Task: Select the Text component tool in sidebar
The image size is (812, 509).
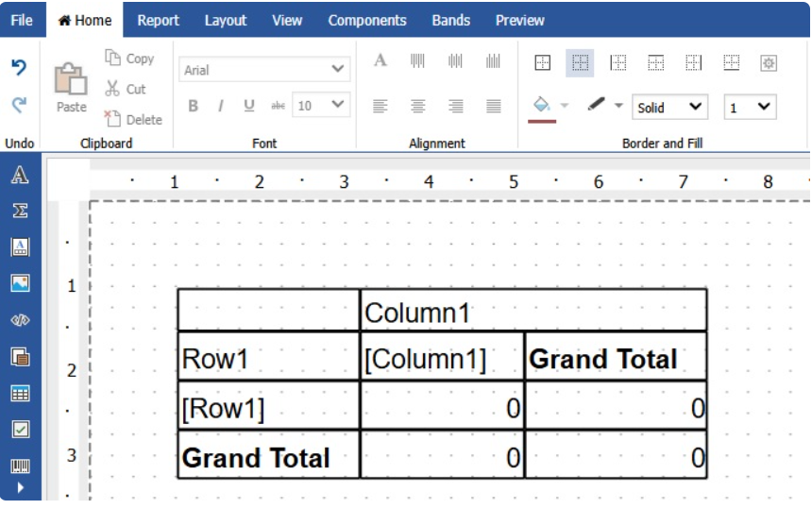Action: [x=20, y=176]
